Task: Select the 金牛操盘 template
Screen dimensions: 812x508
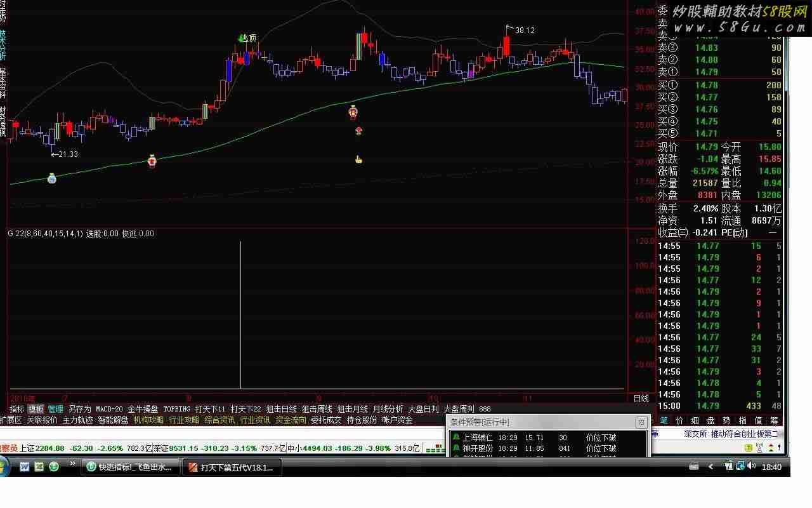Action: click(x=143, y=409)
